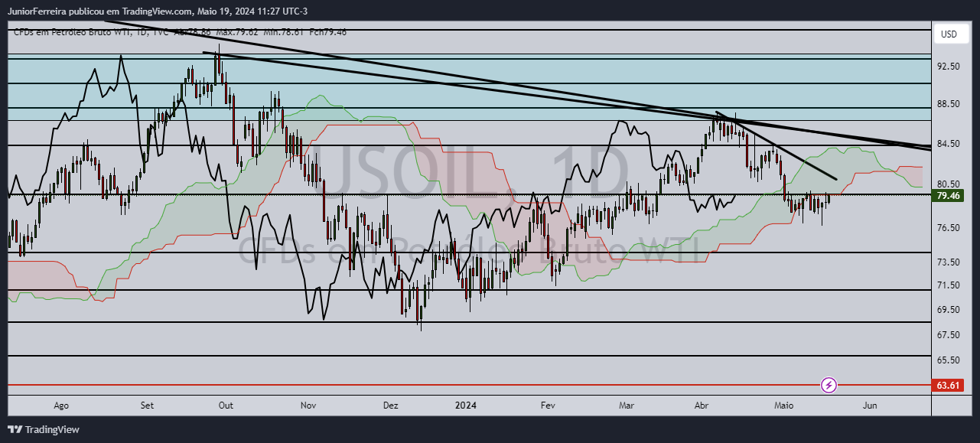Click the Mar label on time axis
The height and width of the screenshot is (443, 980).
click(627, 406)
